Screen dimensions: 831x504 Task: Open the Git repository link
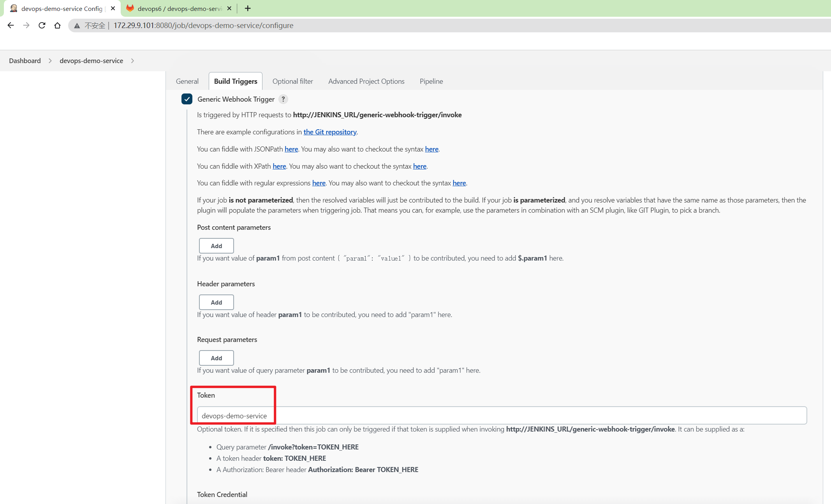click(x=330, y=132)
